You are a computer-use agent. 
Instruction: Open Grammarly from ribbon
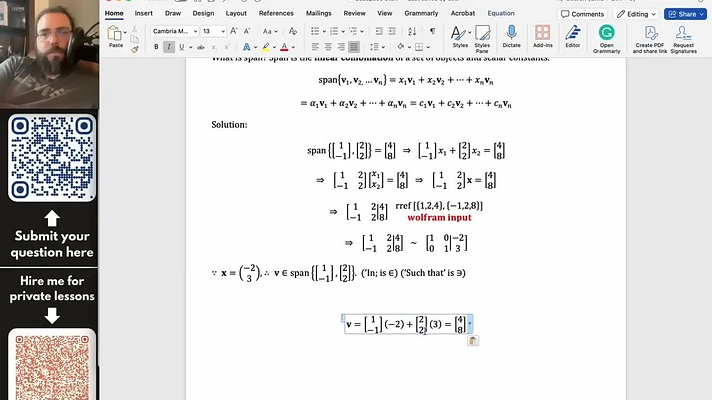click(x=606, y=39)
